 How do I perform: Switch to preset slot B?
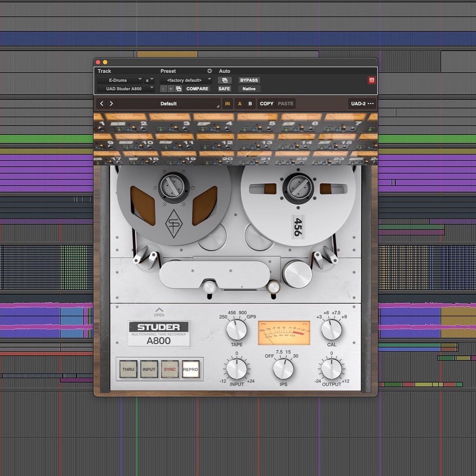point(250,104)
